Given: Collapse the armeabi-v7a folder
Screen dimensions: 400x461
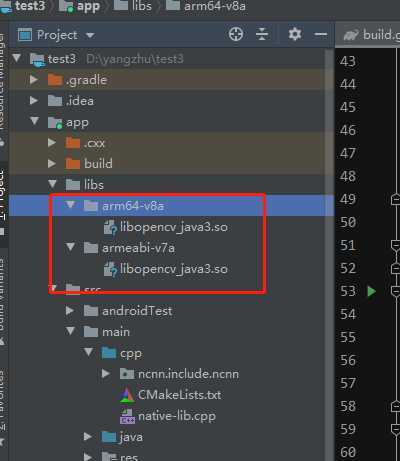Looking at the screenshot, I should pyautogui.click(x=70, y=247).
